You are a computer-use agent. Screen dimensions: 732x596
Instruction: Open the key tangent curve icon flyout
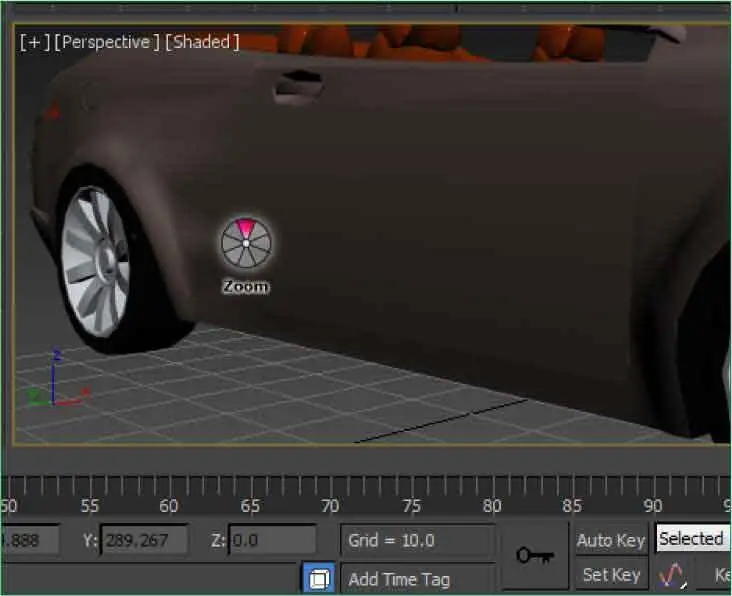pos(671,575)
